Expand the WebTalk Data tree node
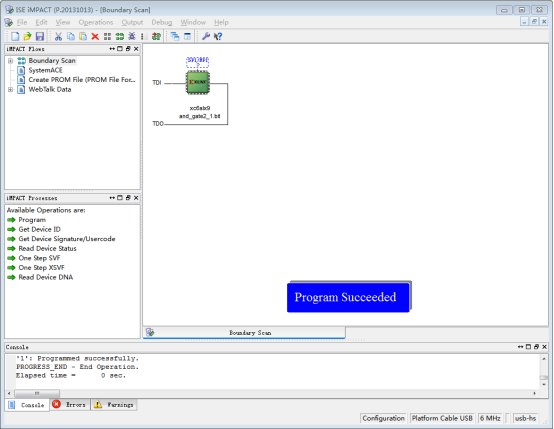This screenshot has width=554, height=429. pos(11,89)
